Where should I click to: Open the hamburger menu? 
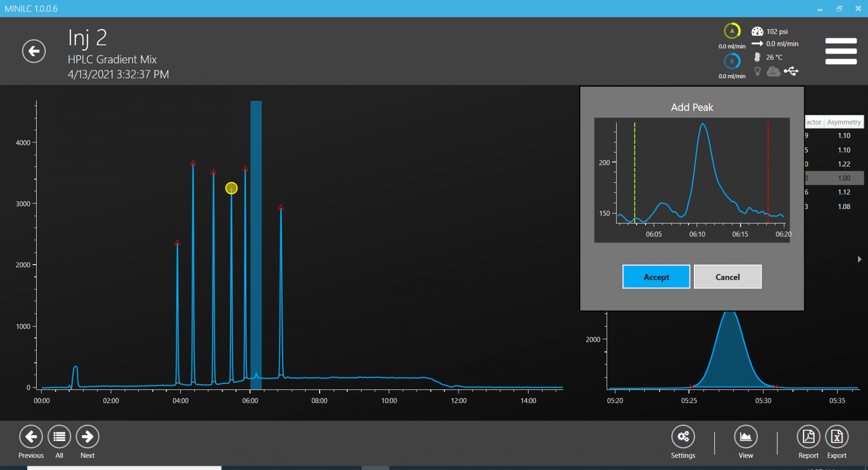pos(841,51)
